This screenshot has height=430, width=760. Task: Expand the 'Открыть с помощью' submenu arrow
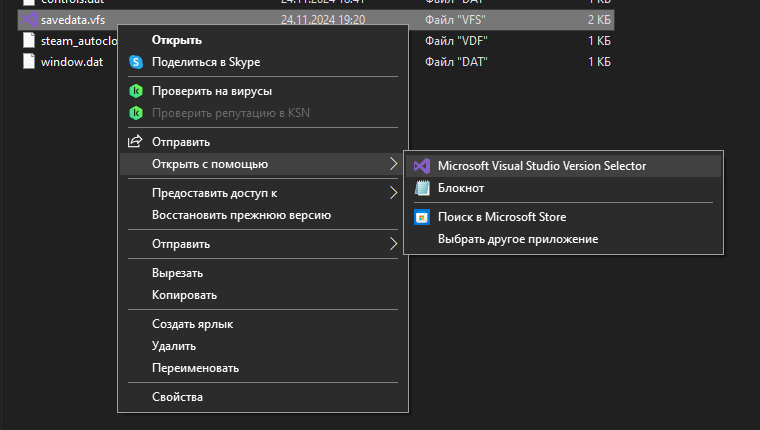pos(394,164)
